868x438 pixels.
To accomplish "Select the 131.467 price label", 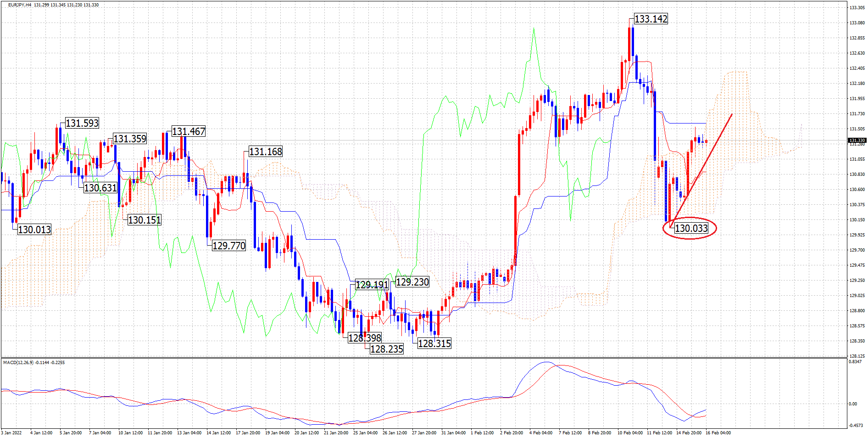I will [x=189, y=131].
